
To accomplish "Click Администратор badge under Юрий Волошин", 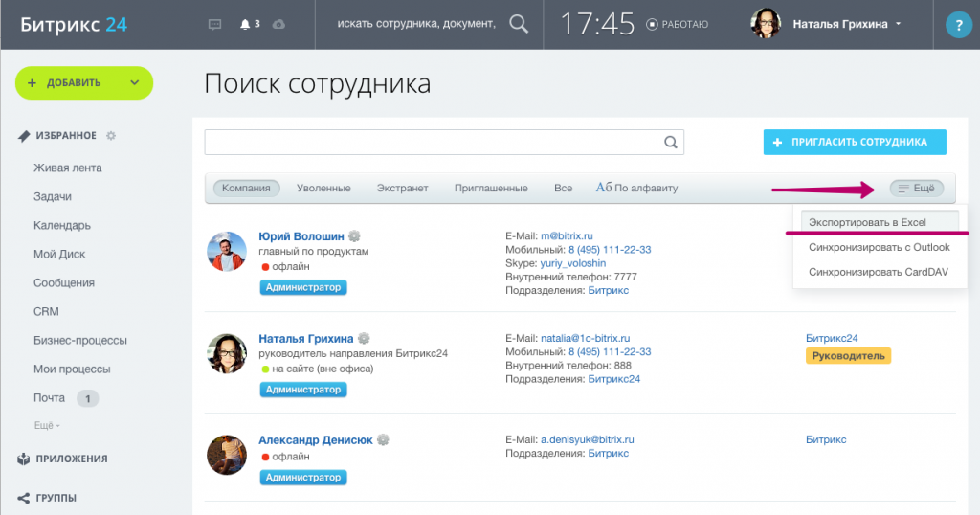I will (303, 287).
